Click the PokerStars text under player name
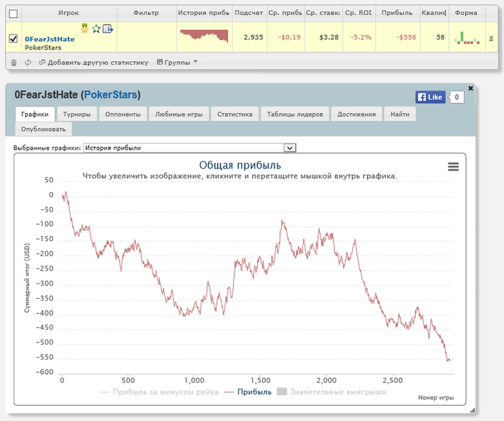 (x=43, y=47)
